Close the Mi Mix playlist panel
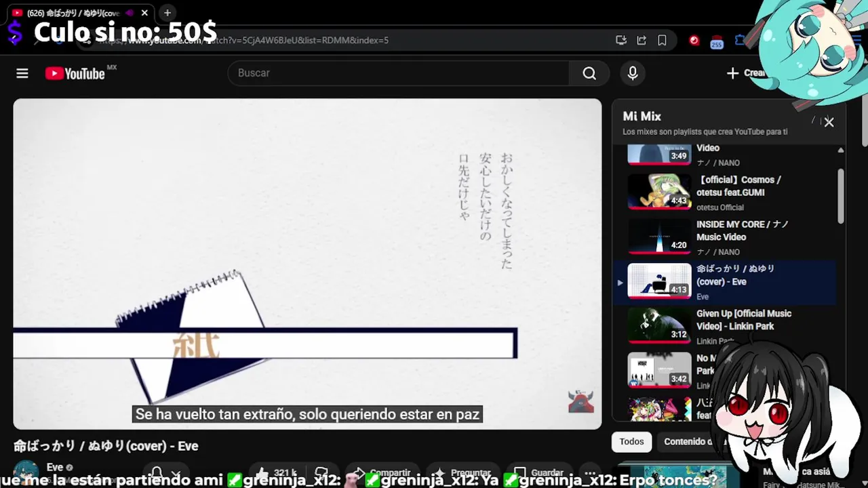Viewport: 868px width, 488px height. tap(829, 122)
